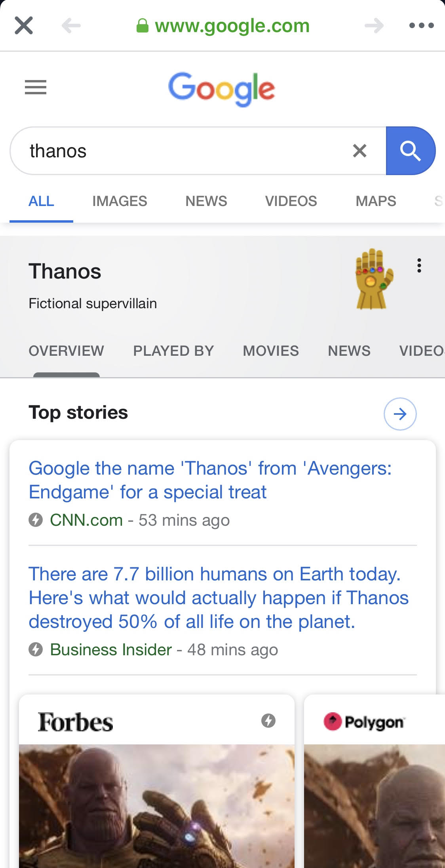
Task: Switch to the Images search tab
Action: (x=120, y=201)
